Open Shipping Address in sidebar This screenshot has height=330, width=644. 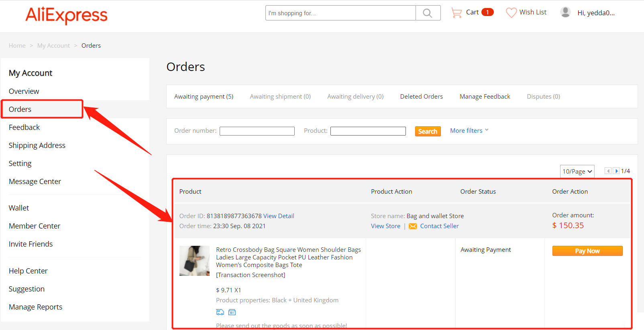pyautogui.click(x=37, y=146)
